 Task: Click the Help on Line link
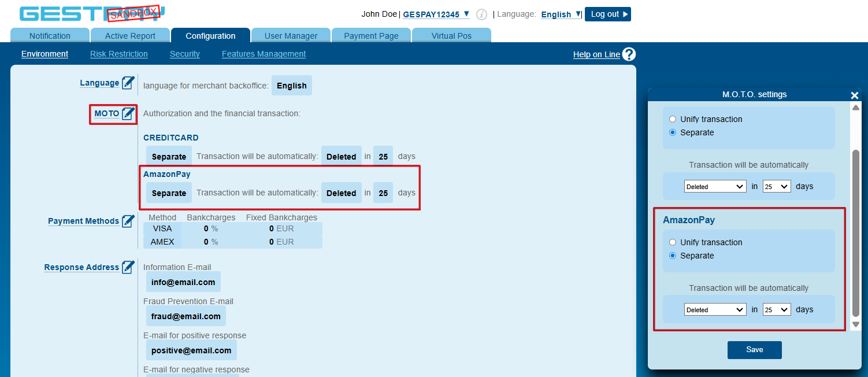coord(596,54)
